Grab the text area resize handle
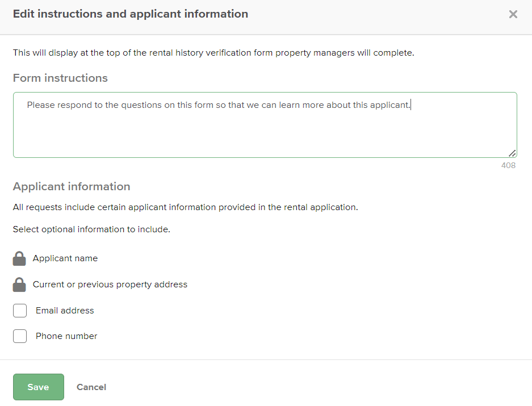The height and width of the screenshot is (406, 532). 512,153
